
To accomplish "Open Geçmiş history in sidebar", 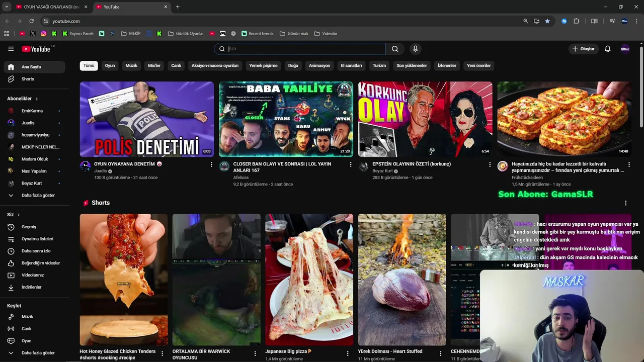I will pyautogui.click(x=34, y=227).
